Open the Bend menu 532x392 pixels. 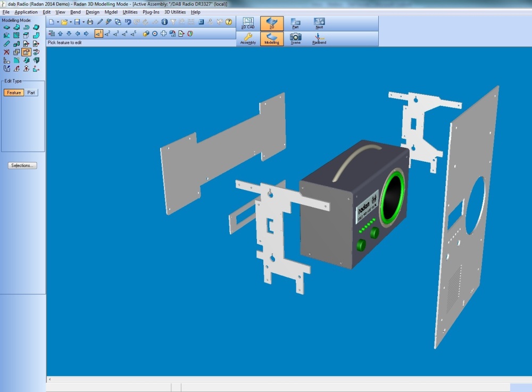pos(76,12)
